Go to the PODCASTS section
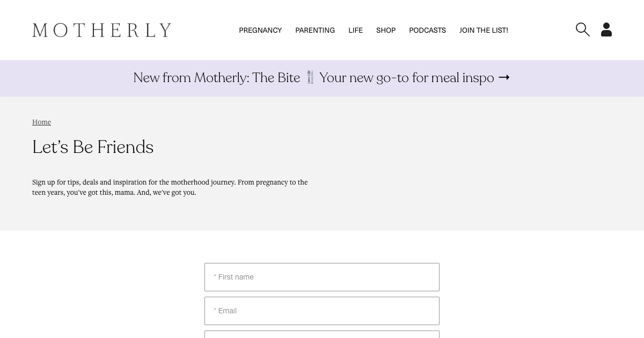644x338 pixels. [427, 30]
